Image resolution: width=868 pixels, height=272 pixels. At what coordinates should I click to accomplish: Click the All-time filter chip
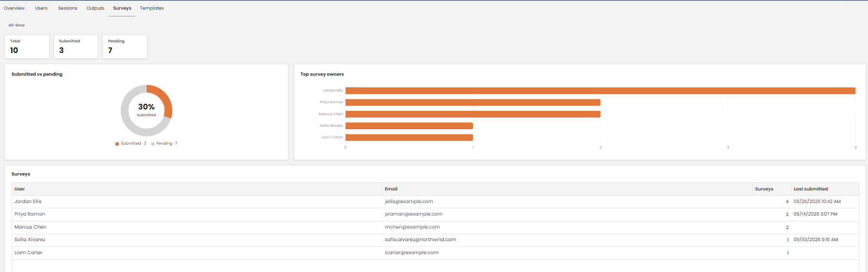pos(16,25)
